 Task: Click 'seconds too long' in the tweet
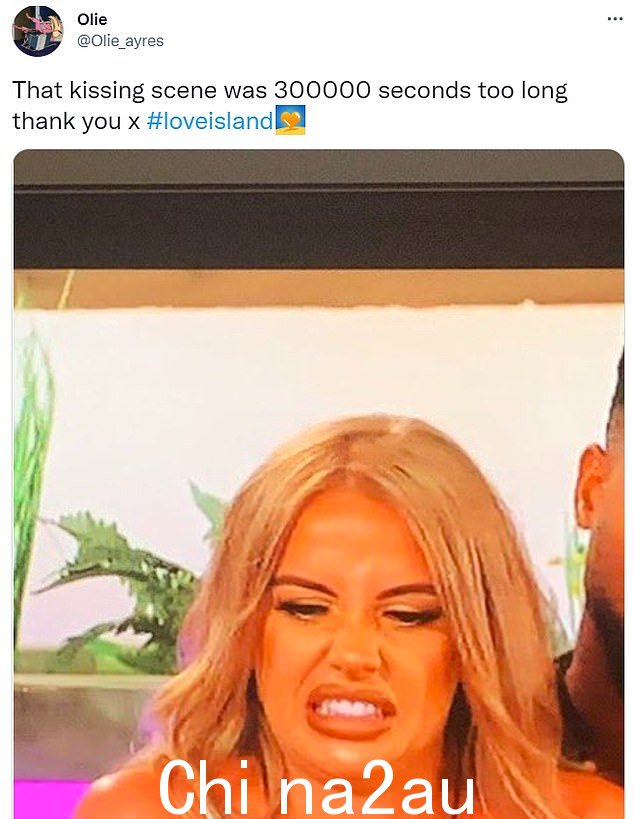coord(473,91)
